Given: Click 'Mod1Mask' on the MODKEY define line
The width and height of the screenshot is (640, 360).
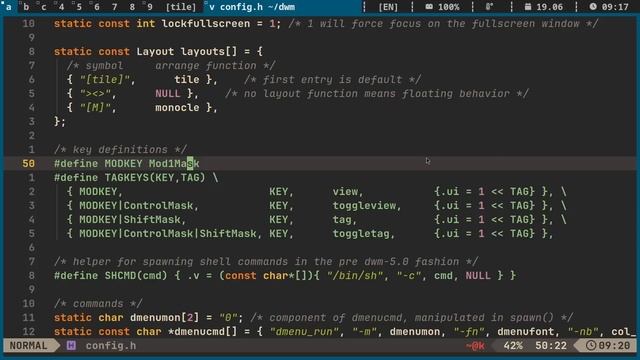Looking at the screenshot, I should click(x=174, y=164).
